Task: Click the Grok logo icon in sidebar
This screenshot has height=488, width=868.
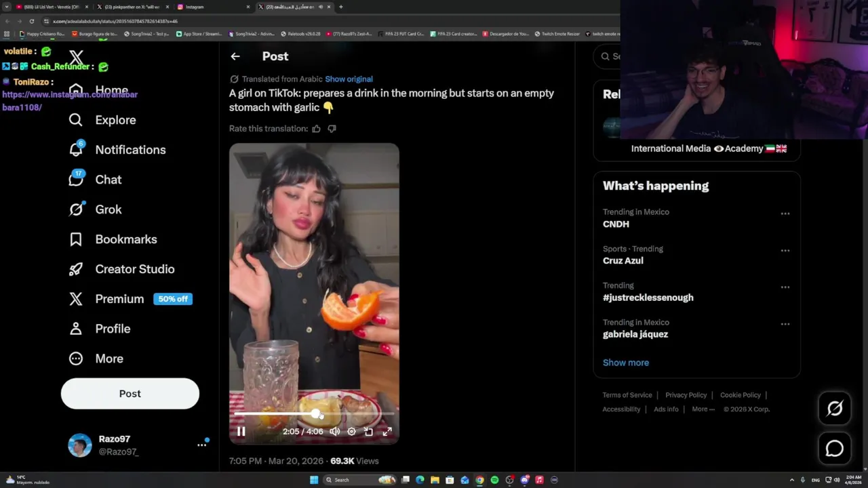Action: [76, 209]
